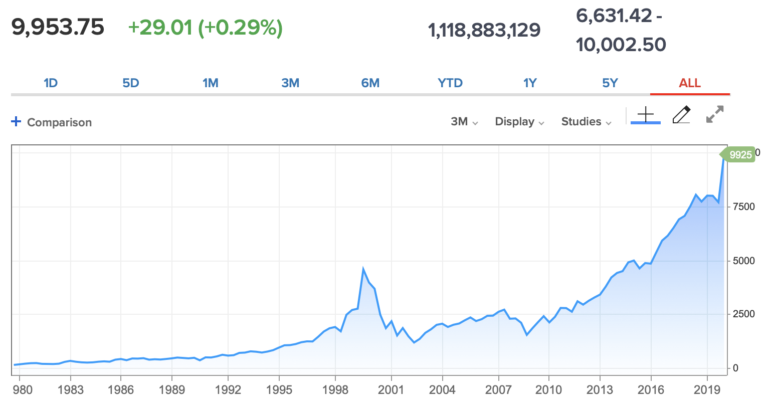
Task: Select the crosshair tool icon
Action: (x=645, y=115)
